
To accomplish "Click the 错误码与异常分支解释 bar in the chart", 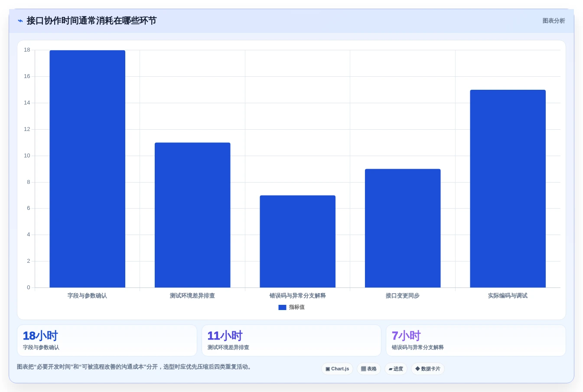I will tap(298, 242).
